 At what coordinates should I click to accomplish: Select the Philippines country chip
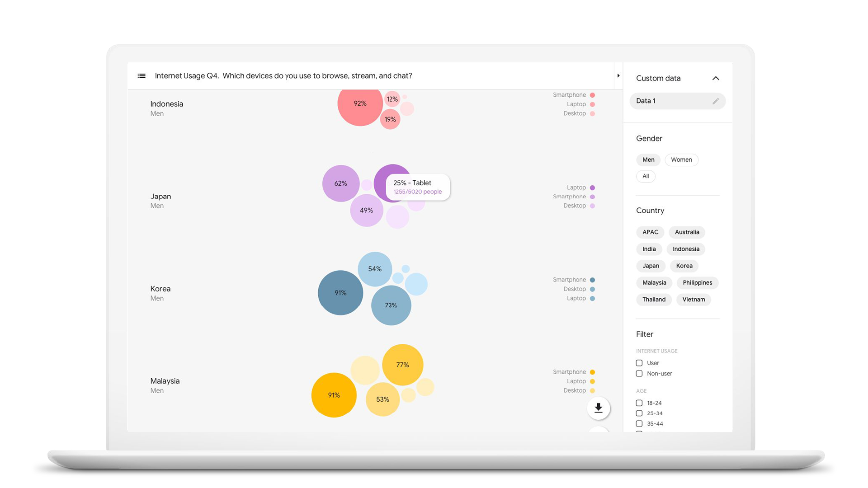697,283
